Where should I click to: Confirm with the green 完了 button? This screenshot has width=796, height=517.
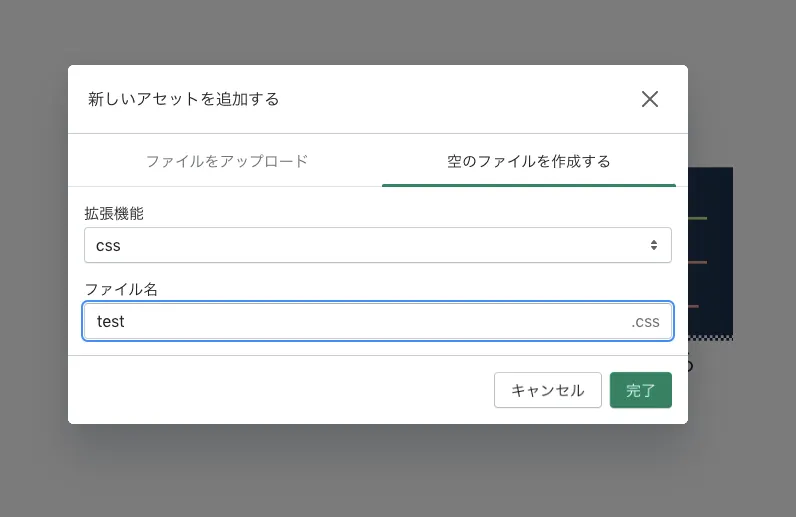click(640, 390)
